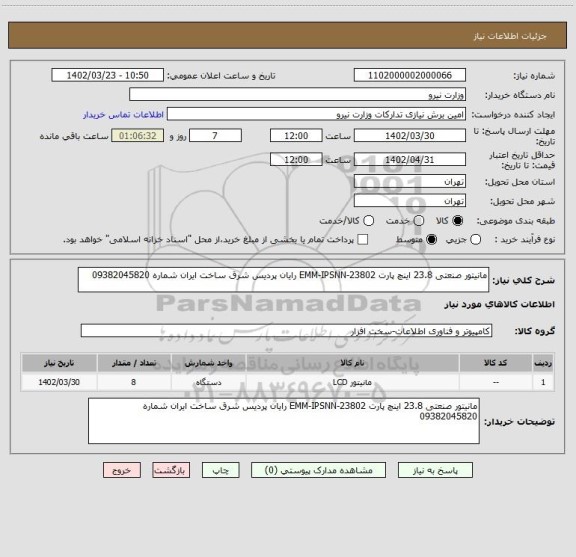Select the خدمت radio button
This screenshot has height=557, width=576.
click(x=419, y=221)
